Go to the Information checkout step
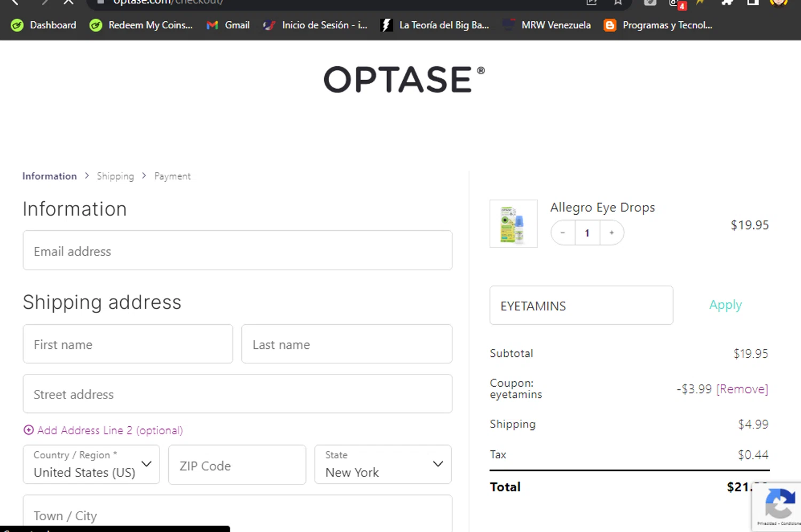The width and height of the screenshot is (801, 532). [x=50, y=176]
